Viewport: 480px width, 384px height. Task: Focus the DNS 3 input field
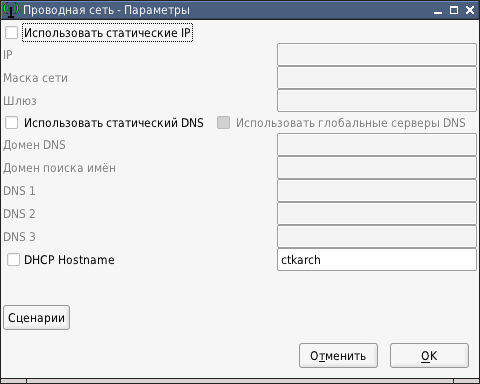(377, 237)
